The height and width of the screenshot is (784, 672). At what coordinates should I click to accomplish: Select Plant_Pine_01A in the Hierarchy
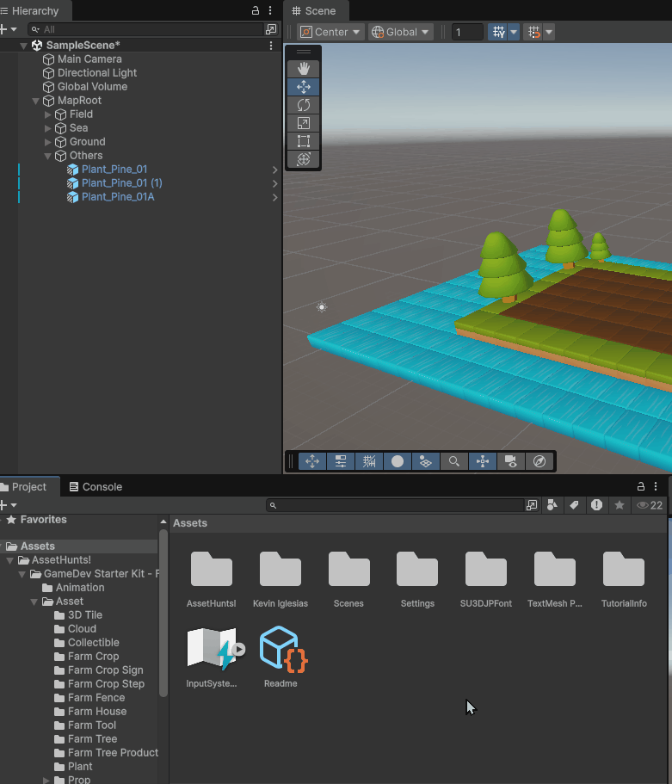click(x=118, y=197)
